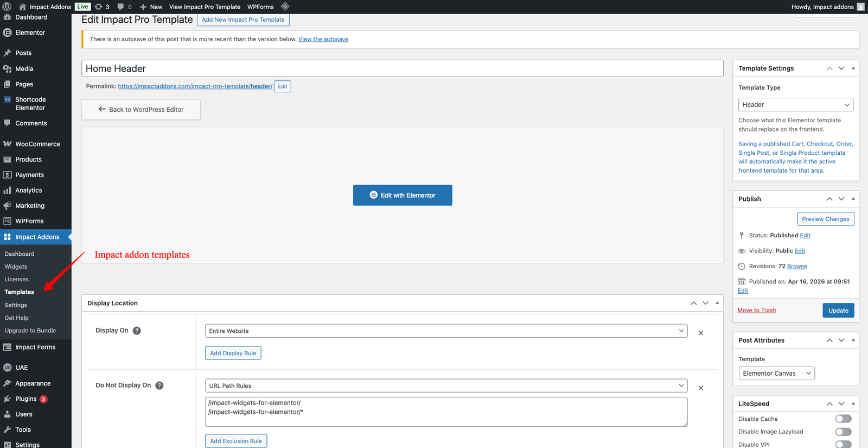Click the Preview Changes button
The image size is (868, 448).
(x=826, y=219)
